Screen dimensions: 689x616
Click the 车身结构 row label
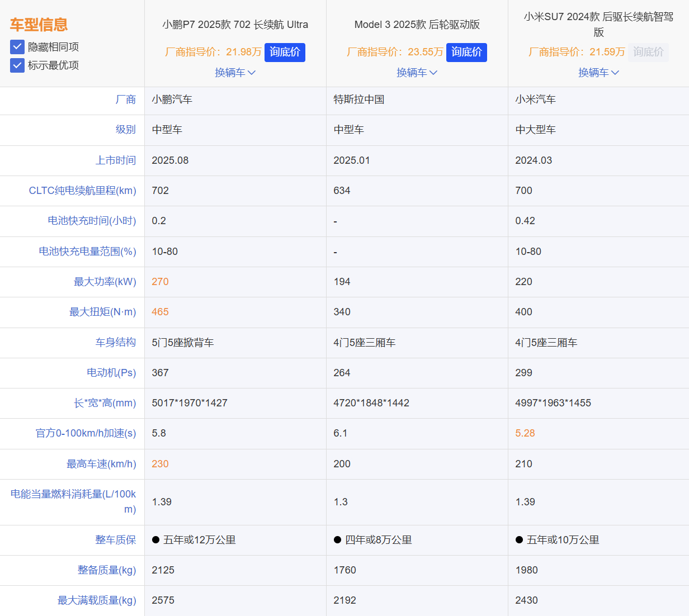pyautogui.click(x=116, y=342)
